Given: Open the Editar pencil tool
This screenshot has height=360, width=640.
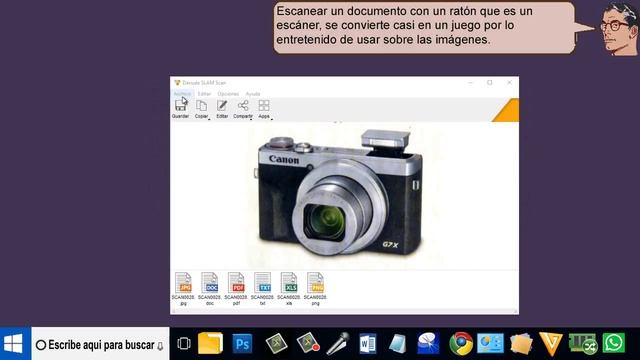Looking at the screenshot, I should 222,106.
